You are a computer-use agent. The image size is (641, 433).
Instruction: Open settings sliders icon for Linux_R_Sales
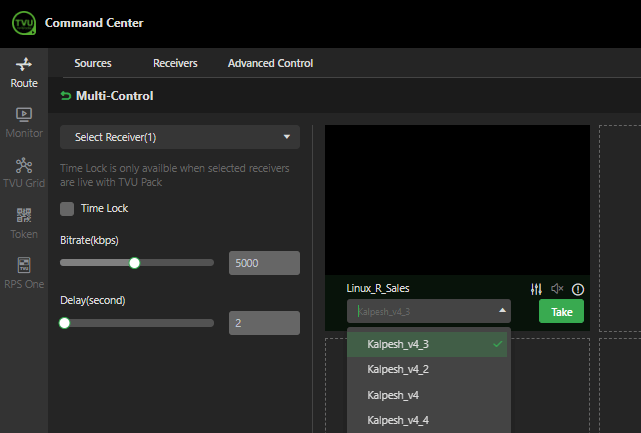[536, 289]
